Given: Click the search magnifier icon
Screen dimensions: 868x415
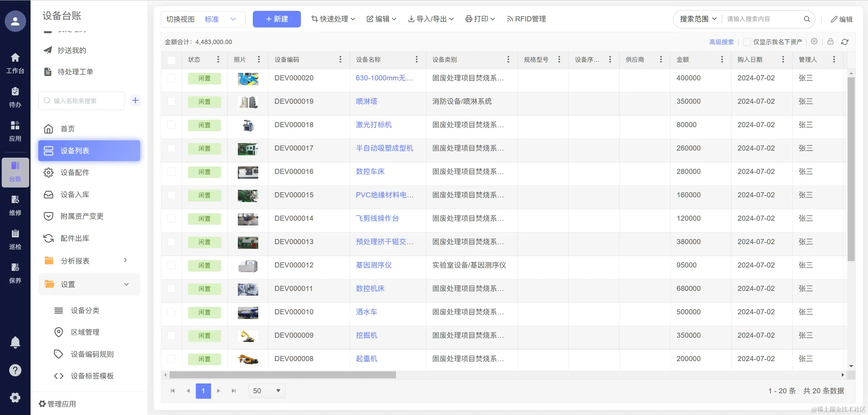Looking at the screenshot, I should [x=807, y=19].
